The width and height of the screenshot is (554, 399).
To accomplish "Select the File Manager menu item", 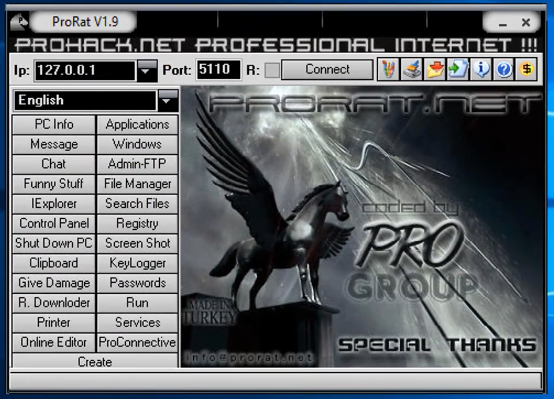I will [x=137, y=184].
